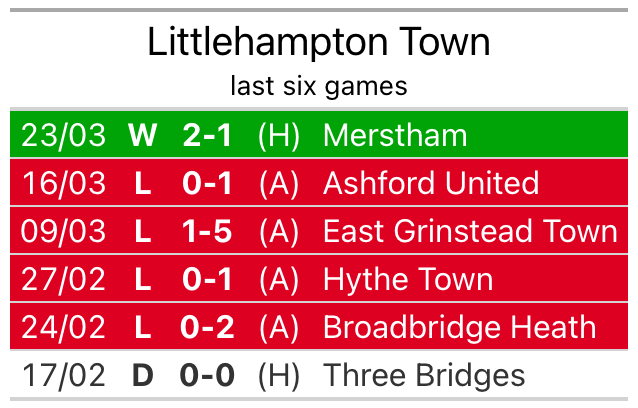Select the 1-5 score result
The image size is (638, 408).
[x=207, y=231]
